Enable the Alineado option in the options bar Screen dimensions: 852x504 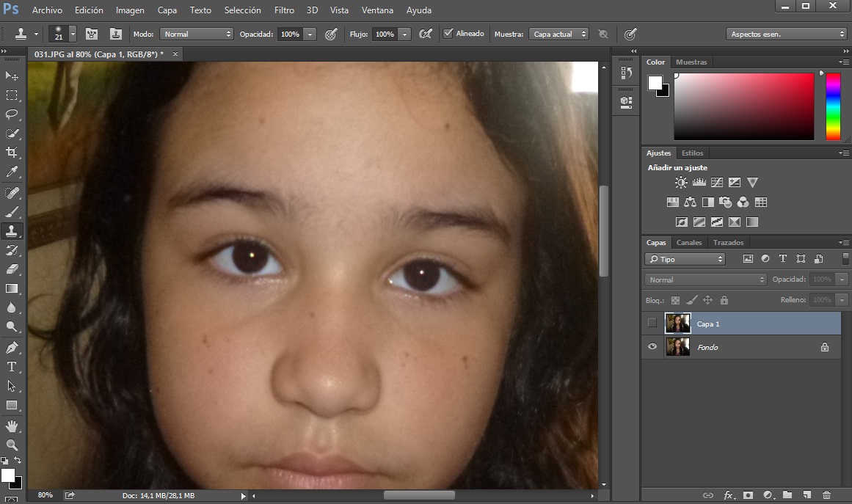coord(448,33)
